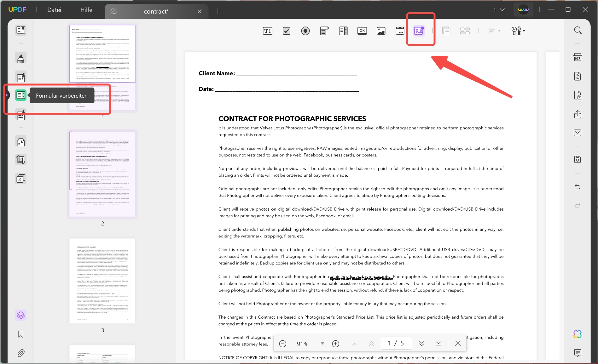Viewport: 598px width, 364px height.
Task: Click the Date line in document
Action: (279, 89)
